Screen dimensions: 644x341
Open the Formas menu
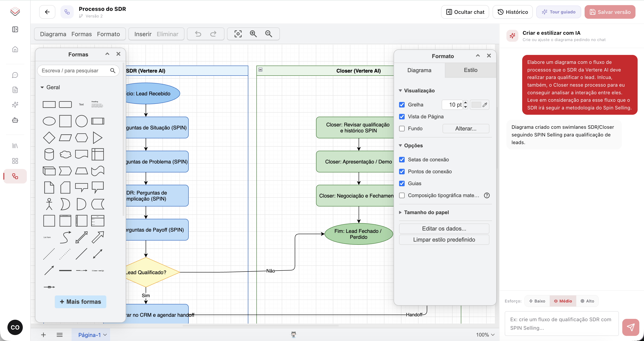click(x=82, y=34)
